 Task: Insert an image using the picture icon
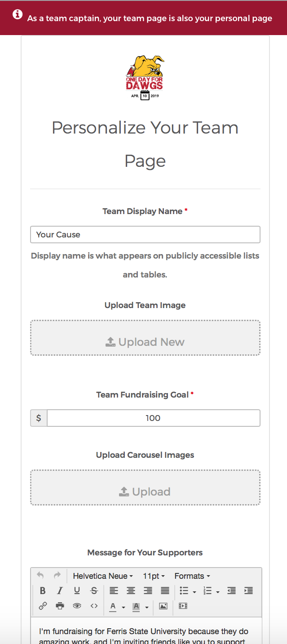(x=163, y=606)
